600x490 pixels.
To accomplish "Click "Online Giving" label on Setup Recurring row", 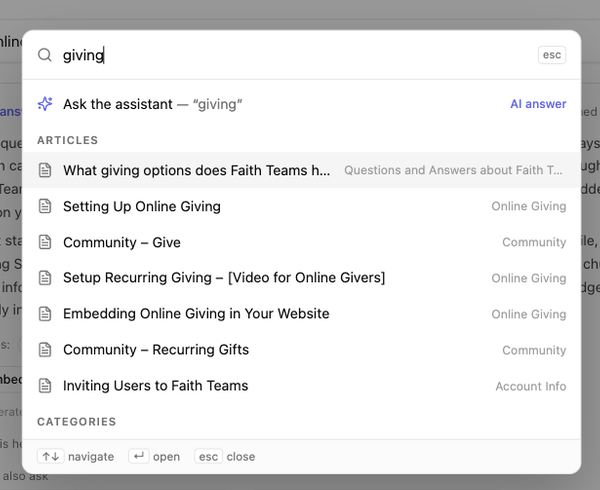I will click(528, 278).
